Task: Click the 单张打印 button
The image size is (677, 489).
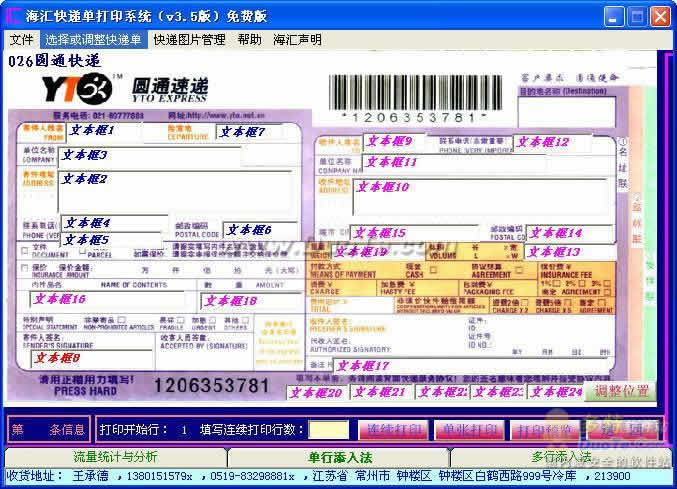Action: [x=469, y=430]
